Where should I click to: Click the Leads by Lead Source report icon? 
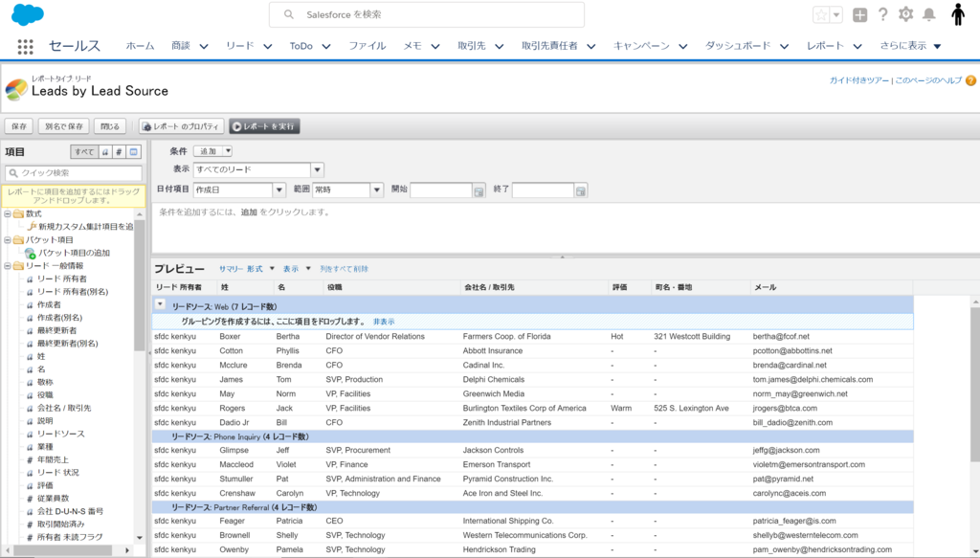tap(16, 89)
